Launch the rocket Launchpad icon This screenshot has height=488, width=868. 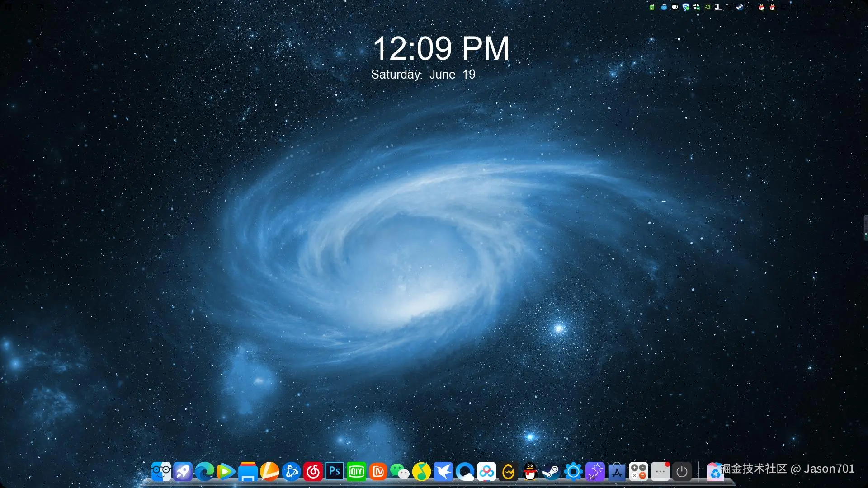click(183, 472)
